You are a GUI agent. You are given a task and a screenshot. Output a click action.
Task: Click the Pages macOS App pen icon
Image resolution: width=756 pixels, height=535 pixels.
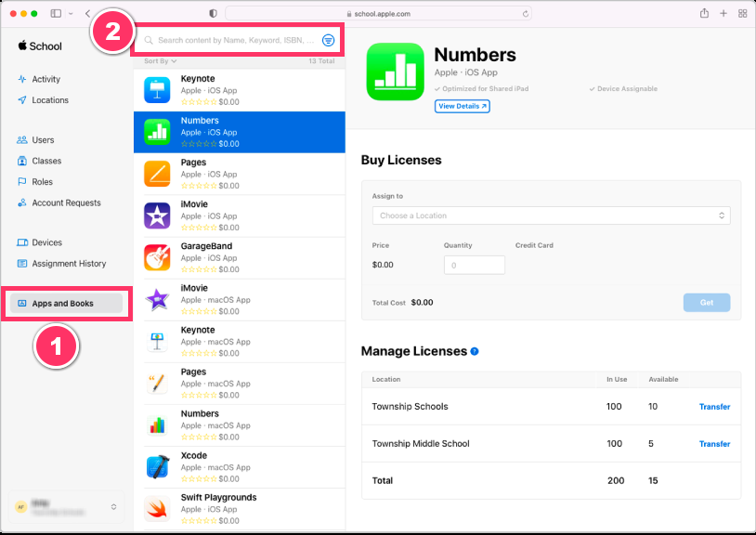pyautogui.click(x=157, y=384)
